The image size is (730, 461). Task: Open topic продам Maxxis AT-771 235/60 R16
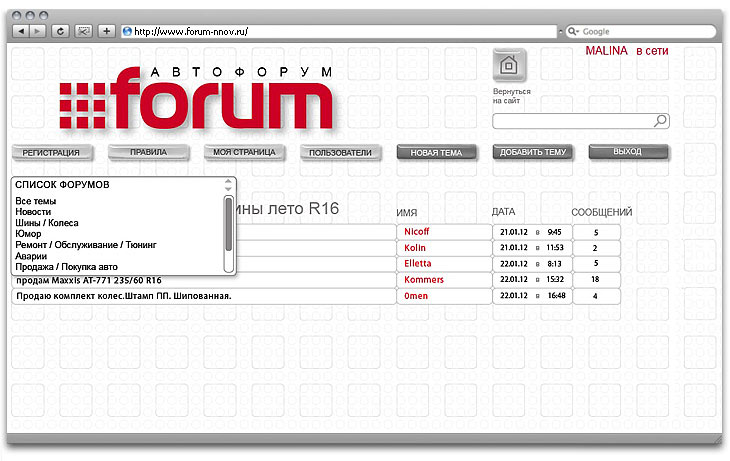point(89,280)
